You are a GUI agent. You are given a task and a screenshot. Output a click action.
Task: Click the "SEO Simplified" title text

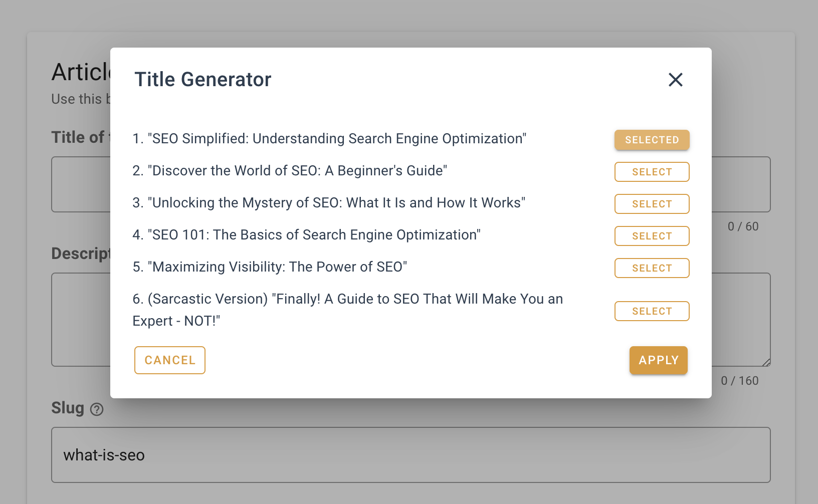[337, 139]
